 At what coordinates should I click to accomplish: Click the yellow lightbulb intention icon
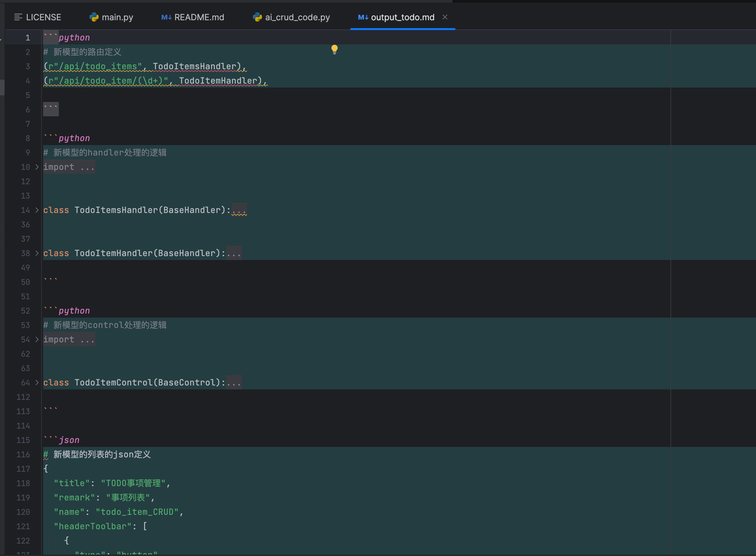[334, 49]
